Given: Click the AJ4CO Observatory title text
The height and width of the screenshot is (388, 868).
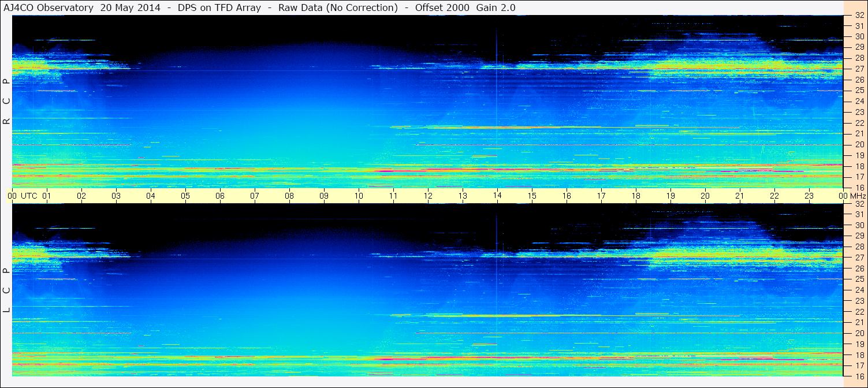Looking at the screenshot, I should point(49,8).
